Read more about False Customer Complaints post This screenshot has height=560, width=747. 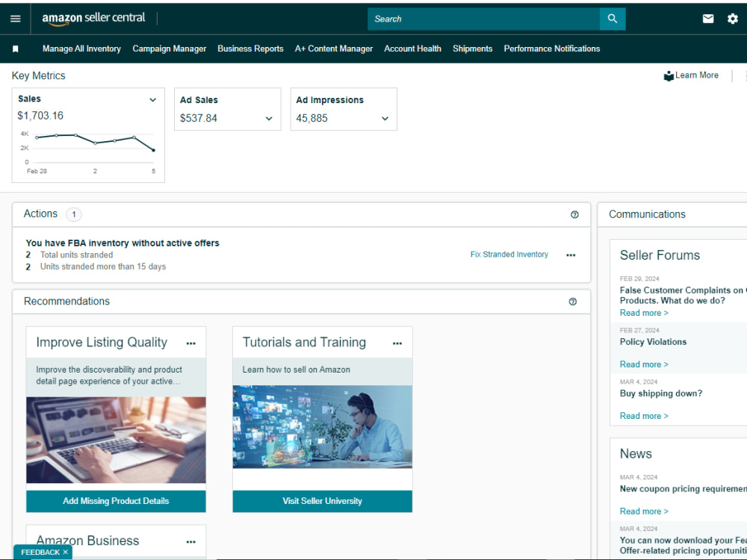click(644, 313)
